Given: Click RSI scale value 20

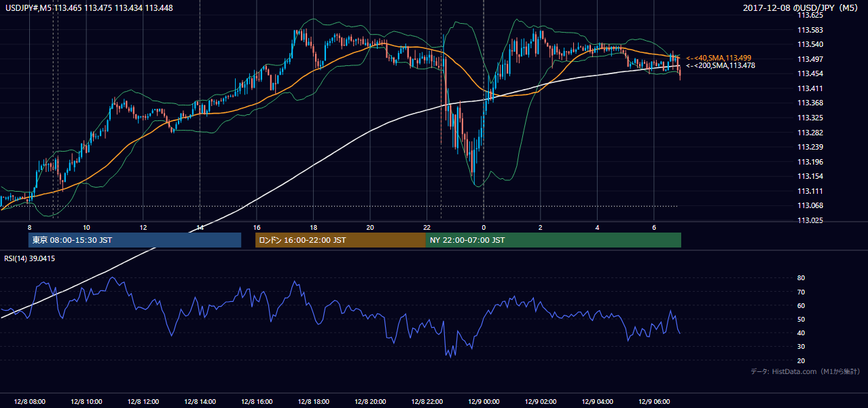Looking at the screenshot, I should click(x=801, y=360).
